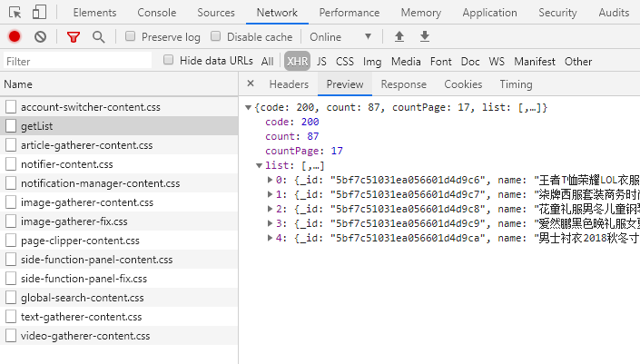Image resolution: width=640 pixels, height=364 pixels.
Task: Clear the network log
Action: (41, 36)
